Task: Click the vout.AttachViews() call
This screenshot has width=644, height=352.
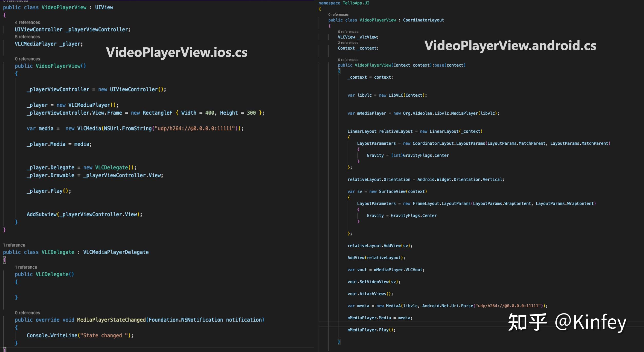Action: 370,294
